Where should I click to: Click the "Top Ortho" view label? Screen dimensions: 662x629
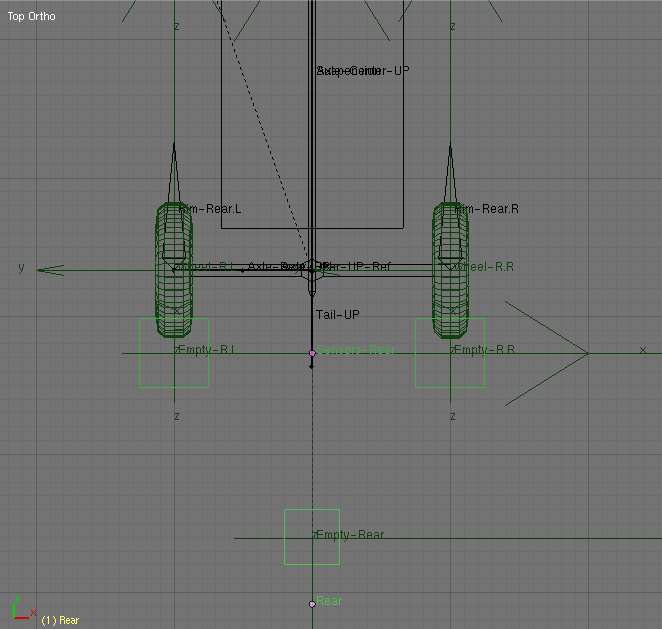(x=32, y=16)
